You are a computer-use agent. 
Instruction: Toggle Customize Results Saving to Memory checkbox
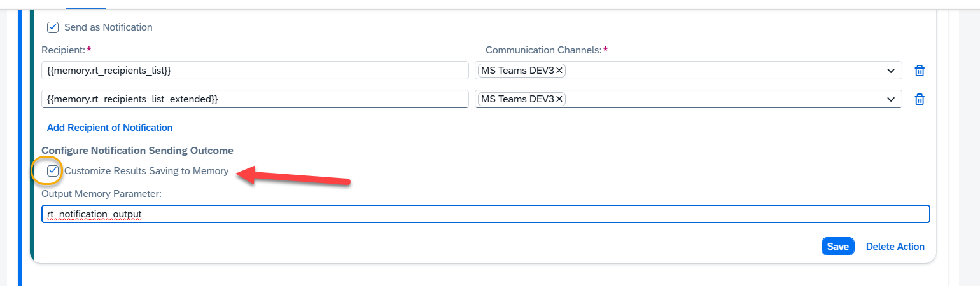pos(53,170)
